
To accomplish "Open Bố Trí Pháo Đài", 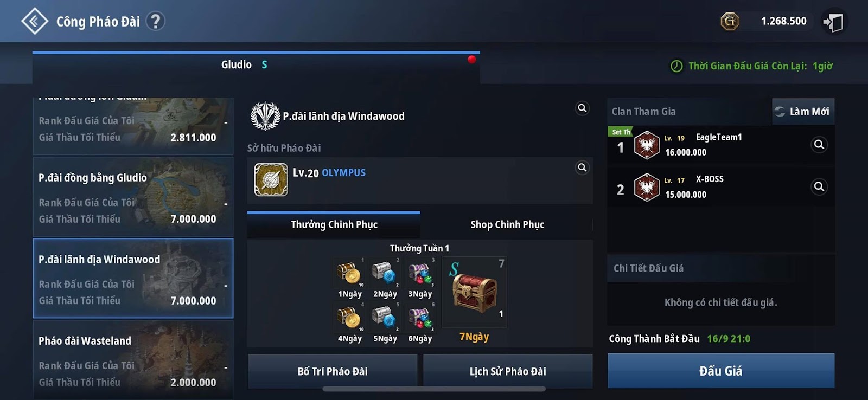I will click(x=333, y=371).
